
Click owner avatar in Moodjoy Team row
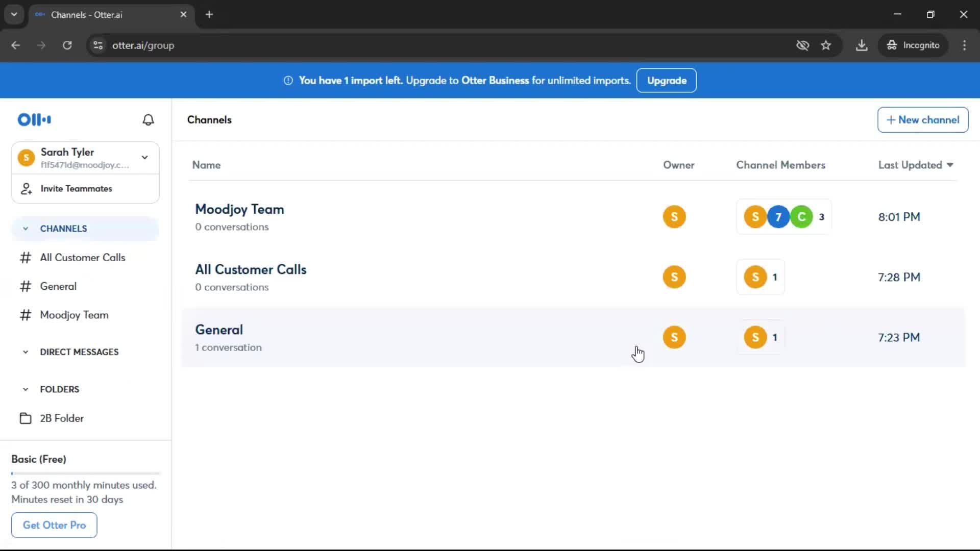click(674, 217)
